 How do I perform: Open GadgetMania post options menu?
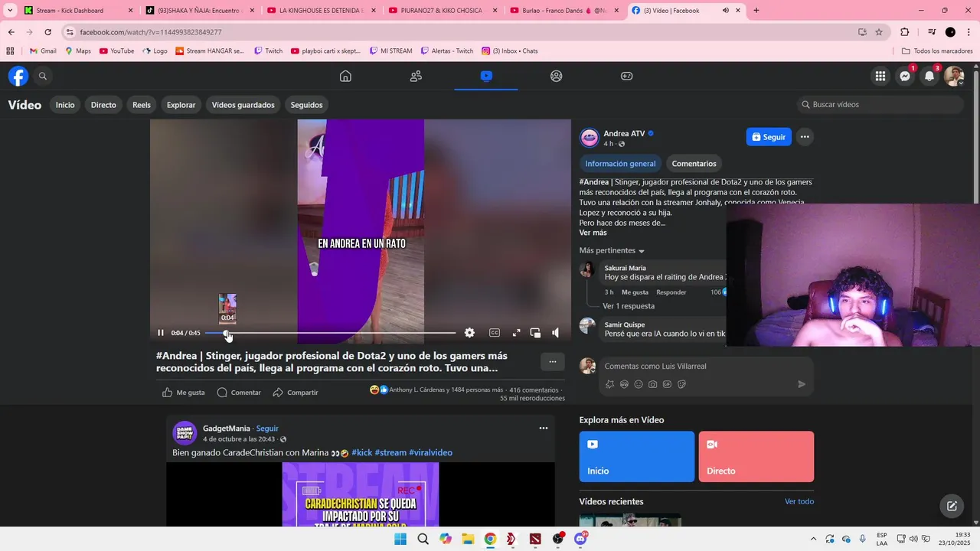coord(544,429)
